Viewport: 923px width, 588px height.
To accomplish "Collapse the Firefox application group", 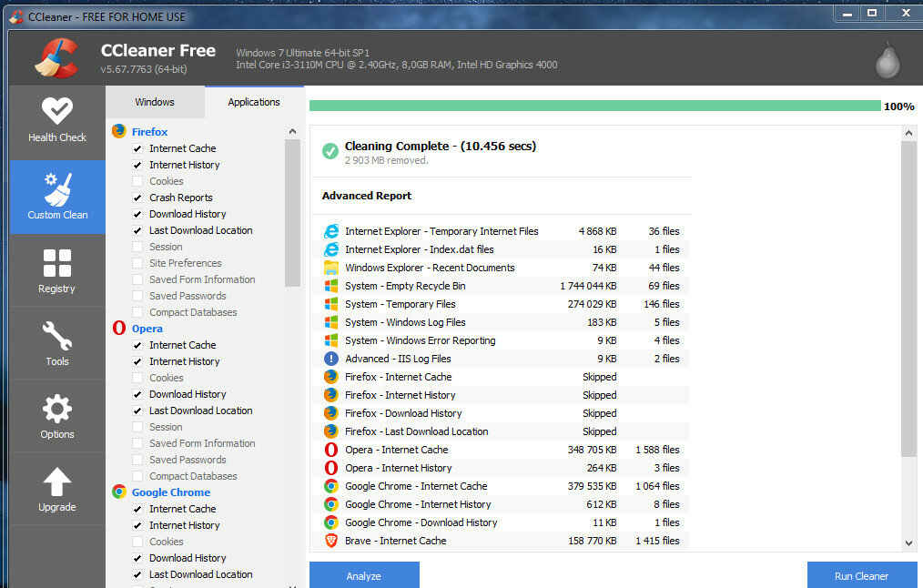I will (149, 132).
